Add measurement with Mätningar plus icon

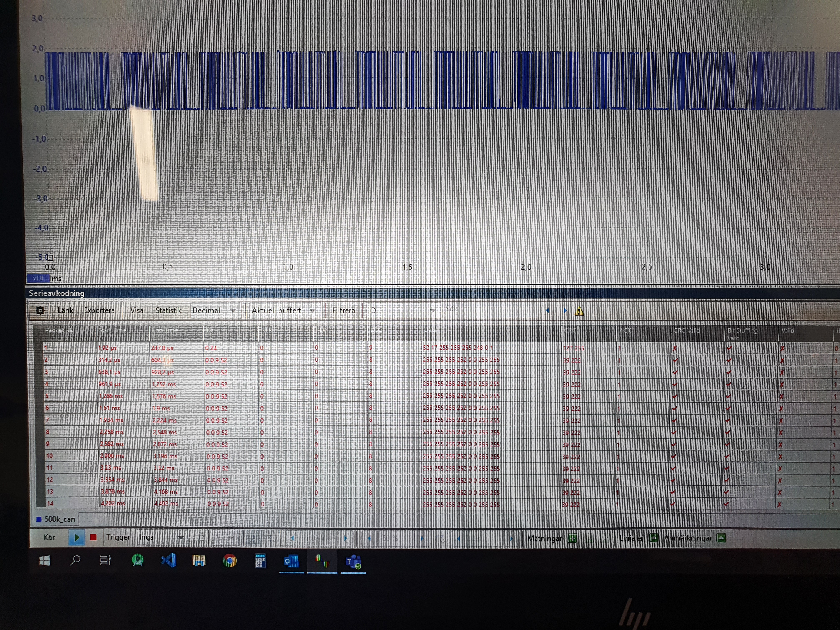pyautogui.click(x=572, y=538)
